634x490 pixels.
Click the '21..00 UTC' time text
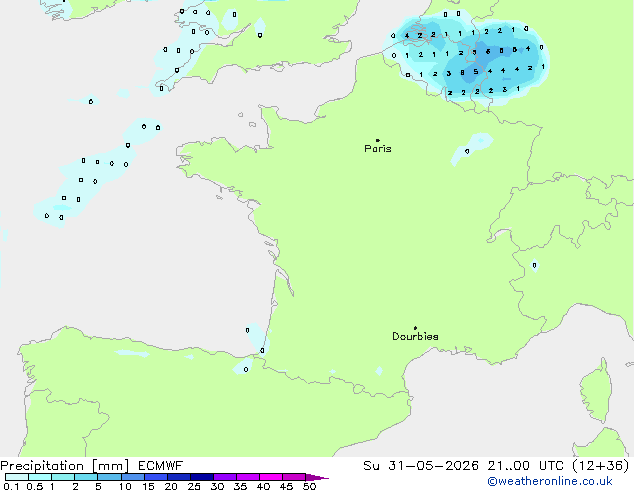point(526,466)
